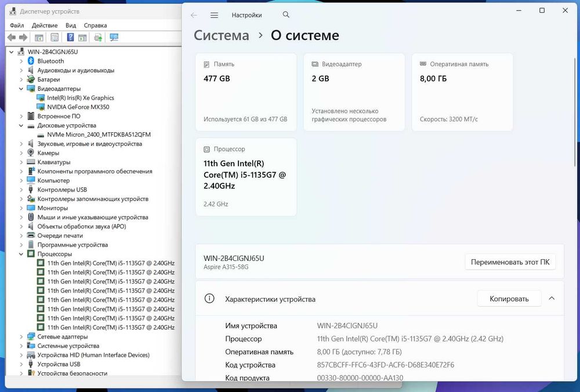
Task: Click the Forward arrow in Device Manager toolbar
Action: click(x=23, y=37)
